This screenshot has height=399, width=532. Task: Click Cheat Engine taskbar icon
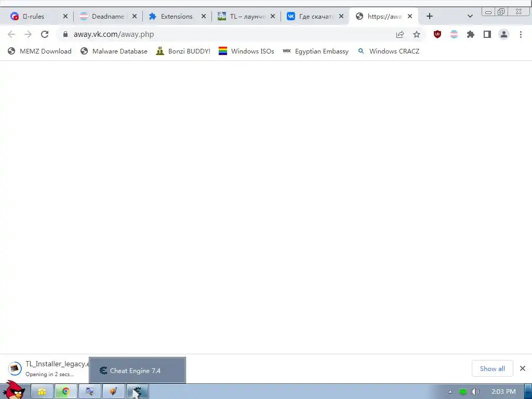coord(137,392)
